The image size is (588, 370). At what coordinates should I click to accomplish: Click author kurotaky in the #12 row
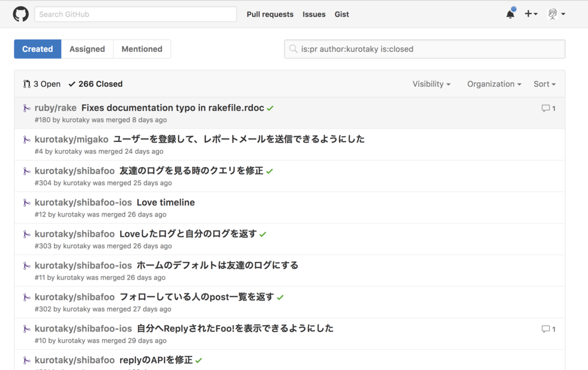click(x=71, y=214)
